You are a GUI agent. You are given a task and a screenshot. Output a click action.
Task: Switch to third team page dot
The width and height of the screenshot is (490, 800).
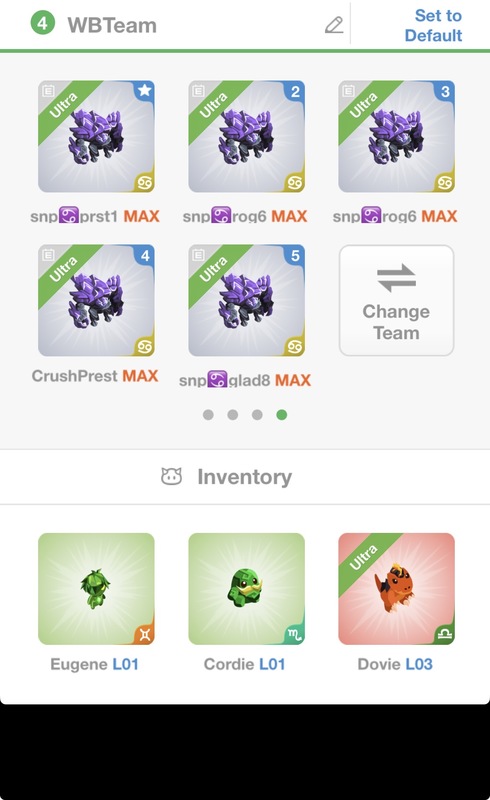click(257, 415)
